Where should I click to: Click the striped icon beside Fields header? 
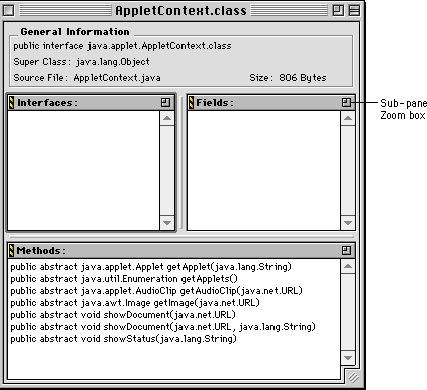point(191,102)
